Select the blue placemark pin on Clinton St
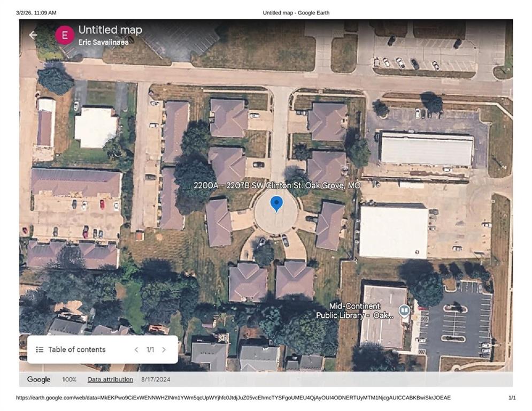This screenshot has width=532, height=411. click(x=276, y=204)
